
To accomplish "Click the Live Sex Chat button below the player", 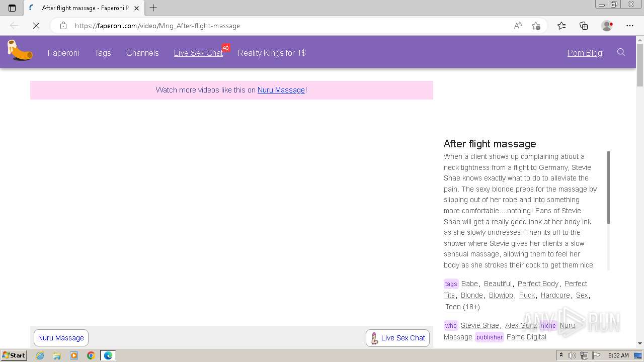I will 397,338.
